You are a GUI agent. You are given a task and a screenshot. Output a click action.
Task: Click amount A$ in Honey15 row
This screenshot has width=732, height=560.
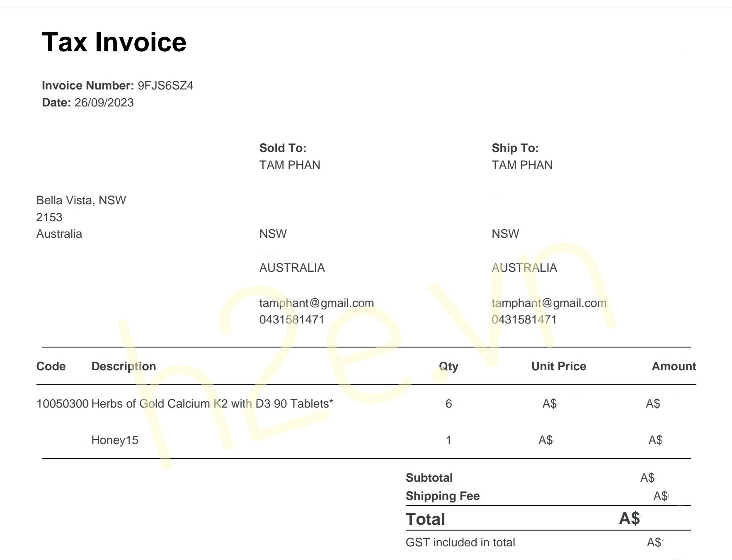click(655, 440)
